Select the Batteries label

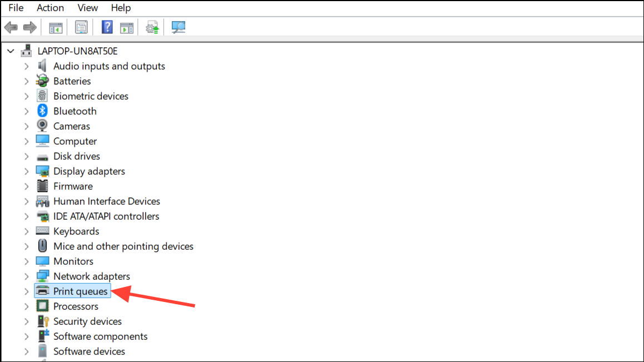tap(72, 81)
